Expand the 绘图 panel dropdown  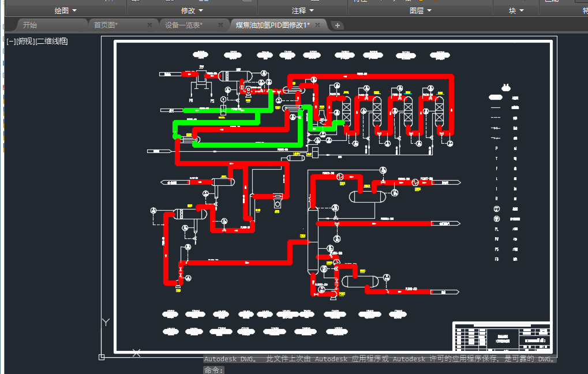(x=65, y=10)
